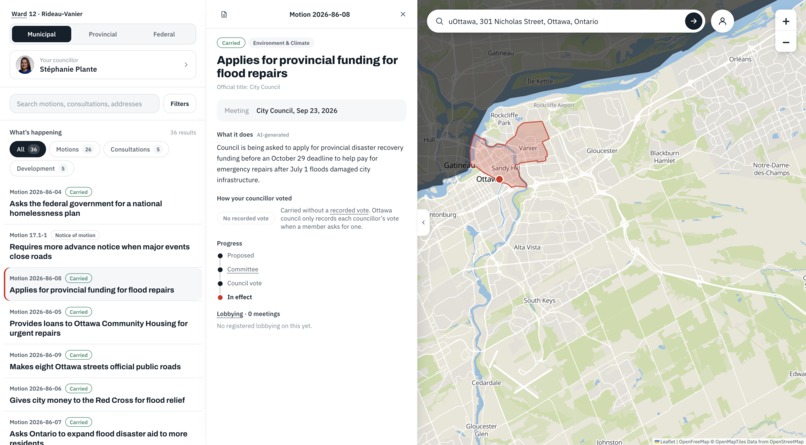Select the Development 5 filter chip

[42, 169]
